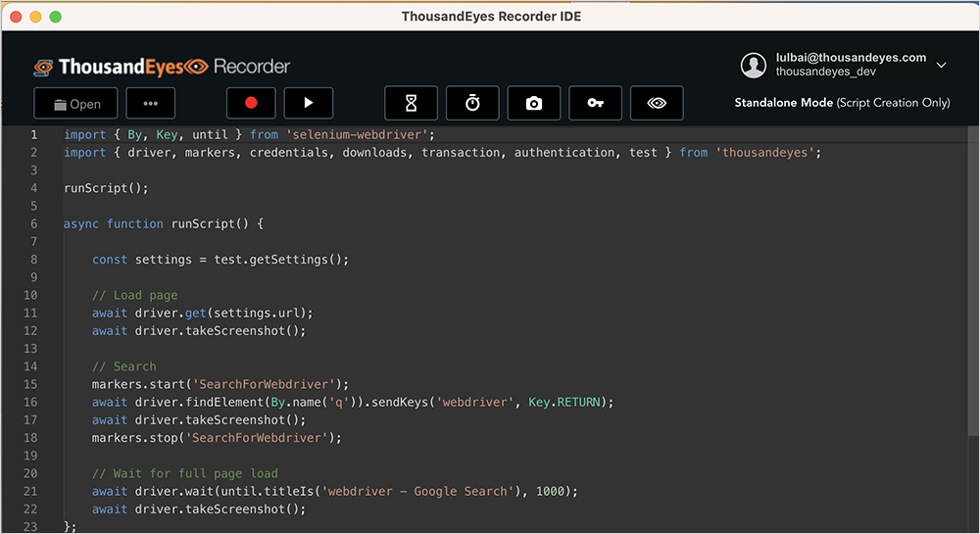This screenshot has height=534, width=980.
Task: Click the user profile avatar icon
Action: [x=754, y=66]
